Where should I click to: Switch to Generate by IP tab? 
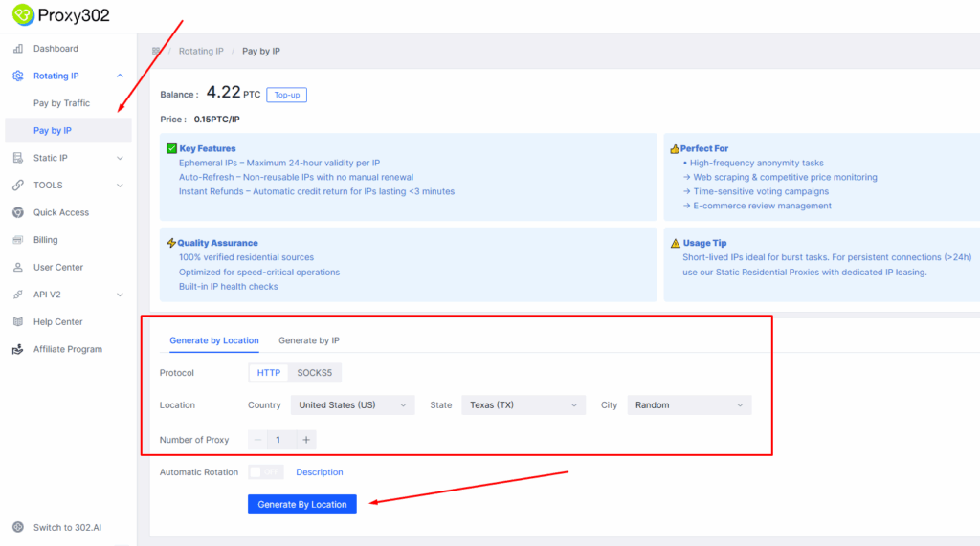coord(309,340)
